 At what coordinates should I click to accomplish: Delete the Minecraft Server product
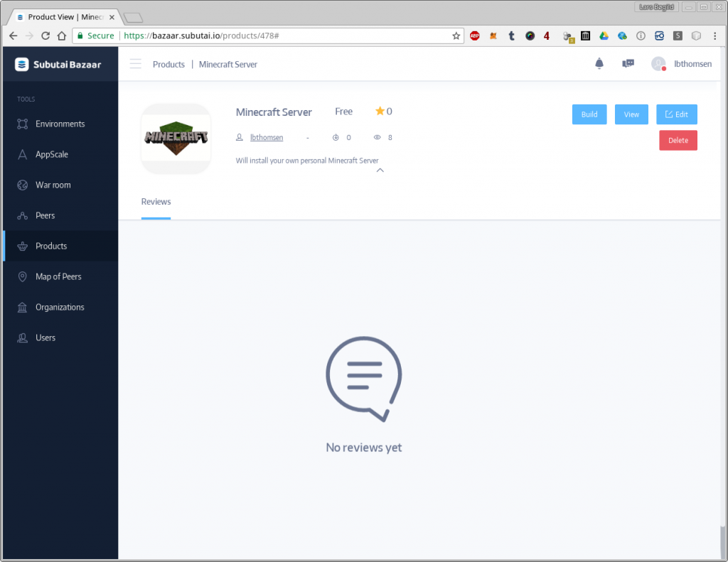(x=678, y=141)
